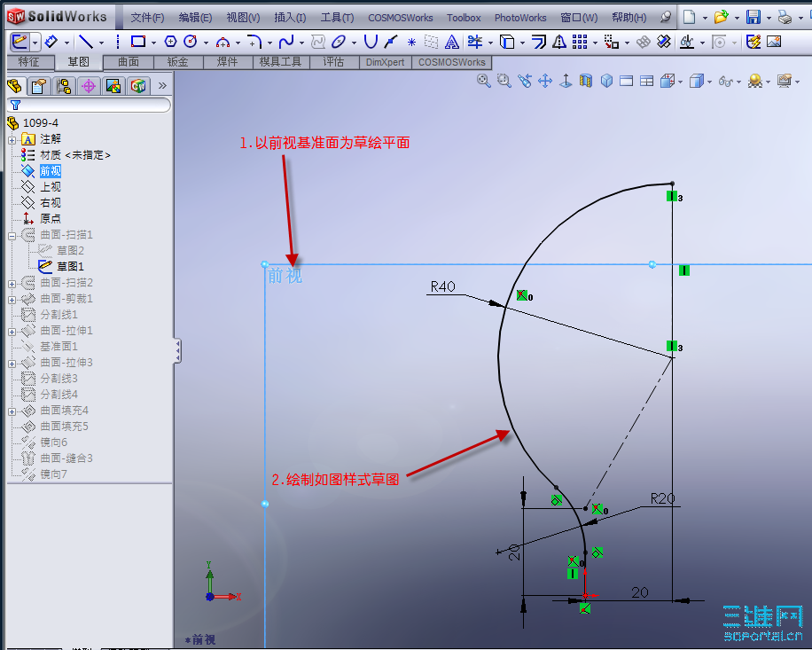This screenshot has width=812, height=650.
Task: Click the Section View icon
Action: pos(586,81)
